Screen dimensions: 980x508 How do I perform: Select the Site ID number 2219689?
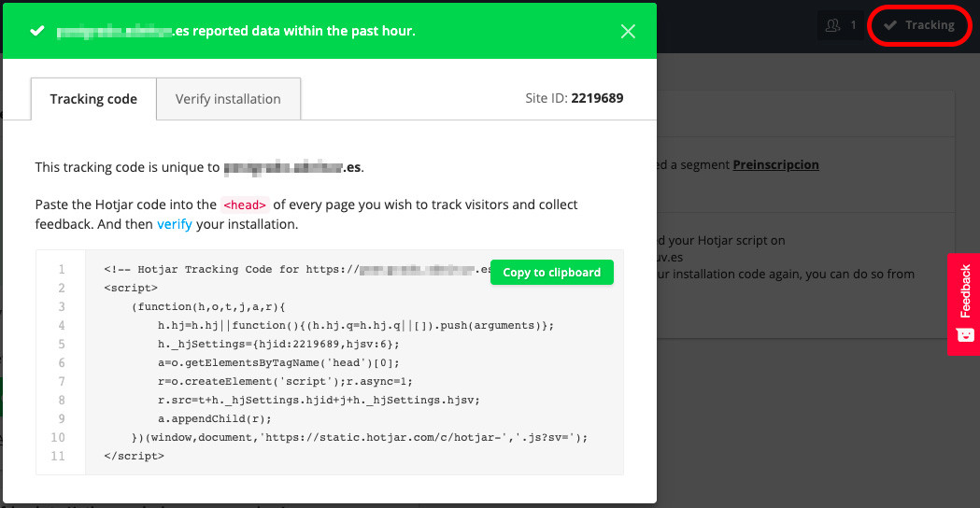tap(598, 98)
